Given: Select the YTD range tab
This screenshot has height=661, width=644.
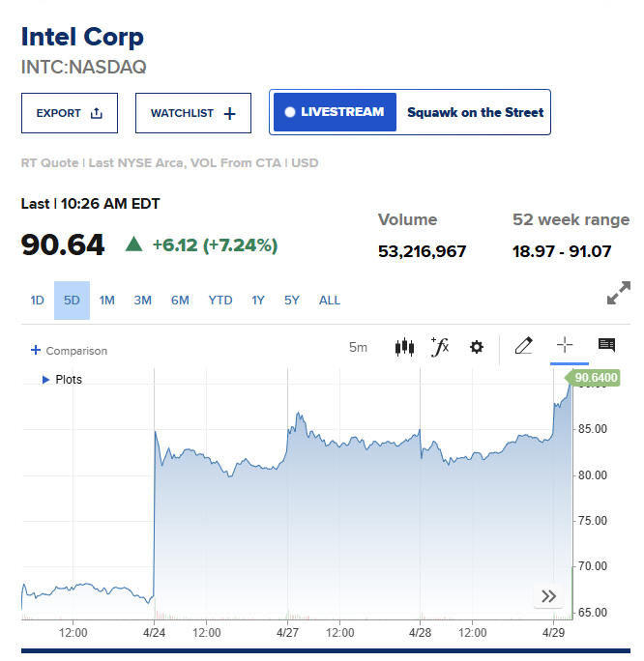Looking at the screenshot, I should point(220,301).
